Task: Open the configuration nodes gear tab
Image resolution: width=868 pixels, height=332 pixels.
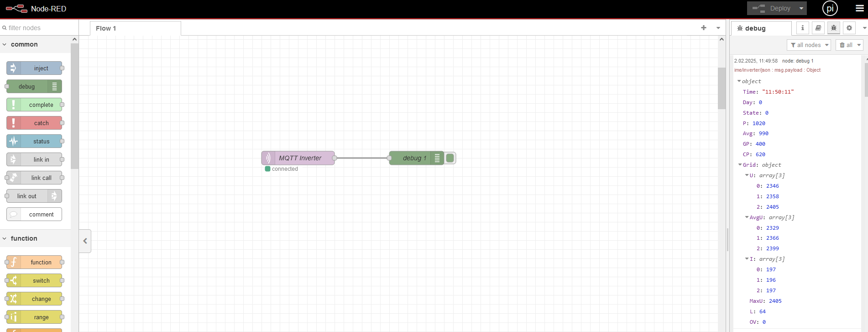Action: tap(849, 28)
